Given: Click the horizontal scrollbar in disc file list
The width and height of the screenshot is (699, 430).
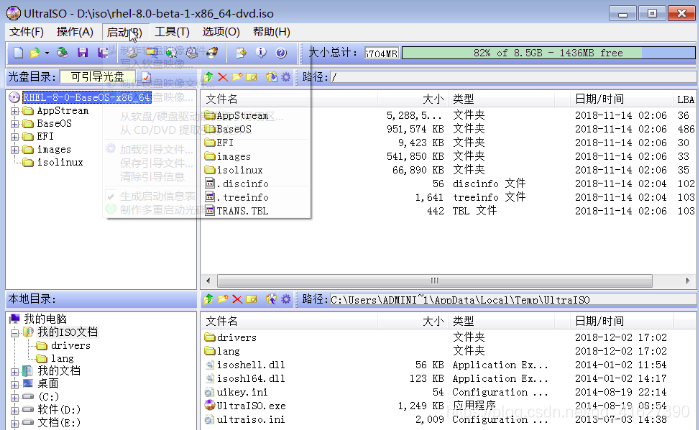Looking at the screenshot, I should (435, 281).
